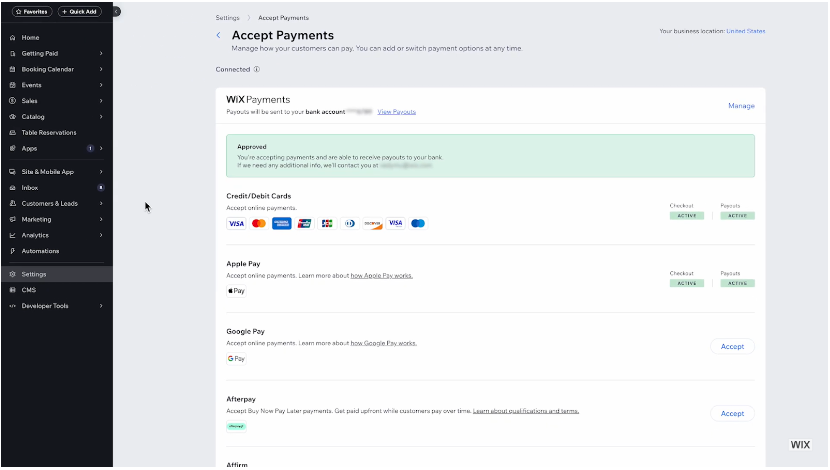Viewport: 830px width, 470px height.
Task: Click Manage for Wix Payments
Action: (x=741, y=106)
